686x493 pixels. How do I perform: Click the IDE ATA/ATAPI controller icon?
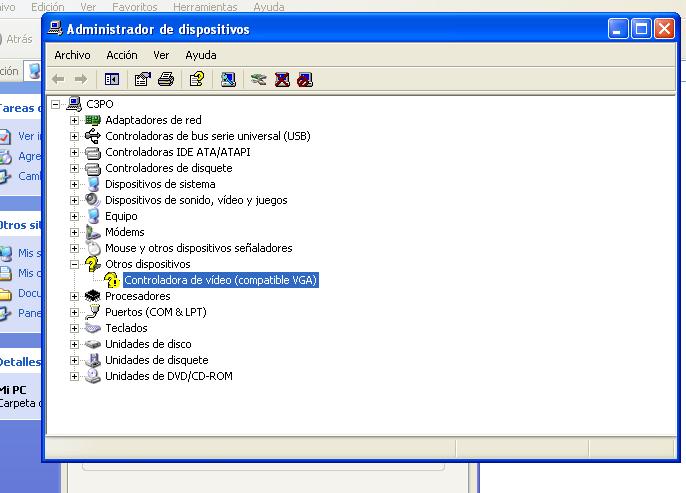(x=93, y=152)
